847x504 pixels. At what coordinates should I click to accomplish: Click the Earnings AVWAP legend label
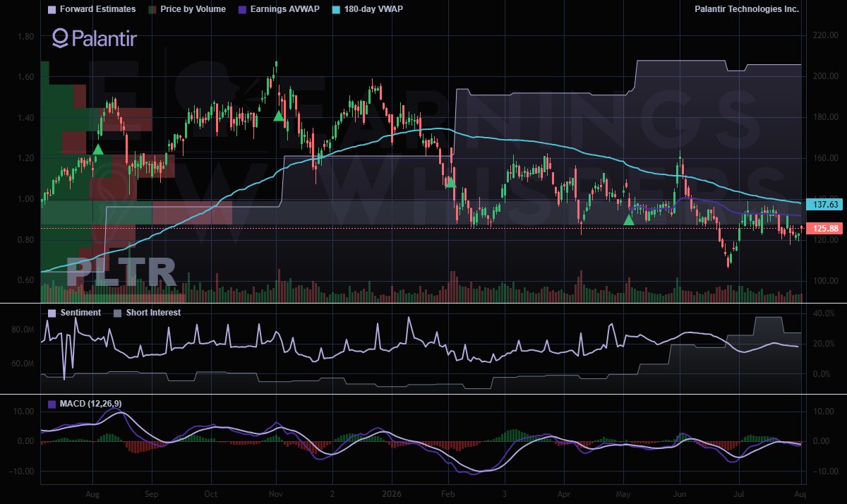coord(284,10)
